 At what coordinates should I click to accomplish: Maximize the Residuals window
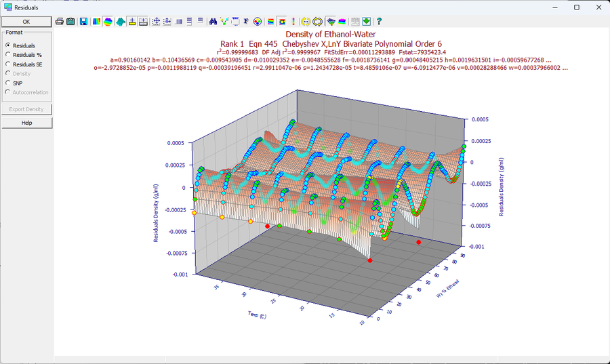(x=577, y=7)
